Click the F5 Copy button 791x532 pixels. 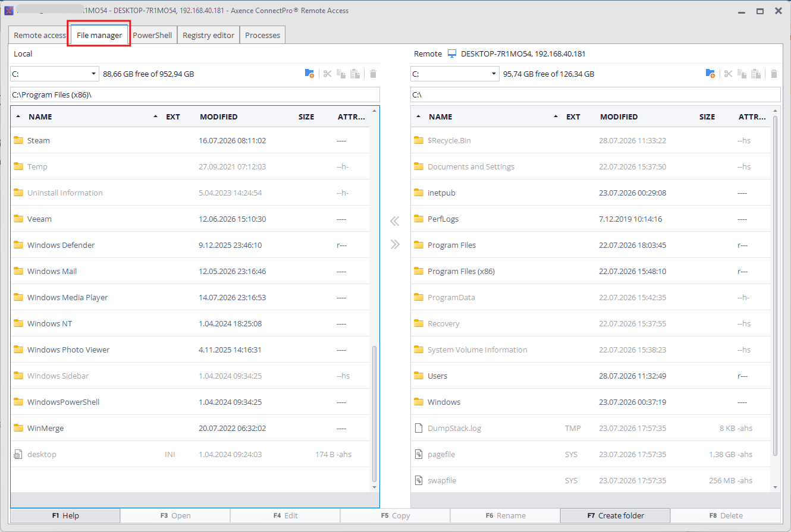395,515
